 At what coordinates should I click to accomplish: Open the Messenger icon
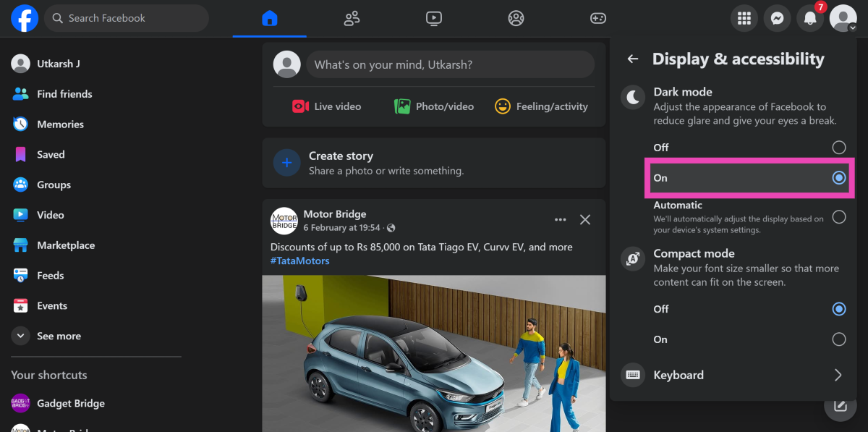coord(777,19)
